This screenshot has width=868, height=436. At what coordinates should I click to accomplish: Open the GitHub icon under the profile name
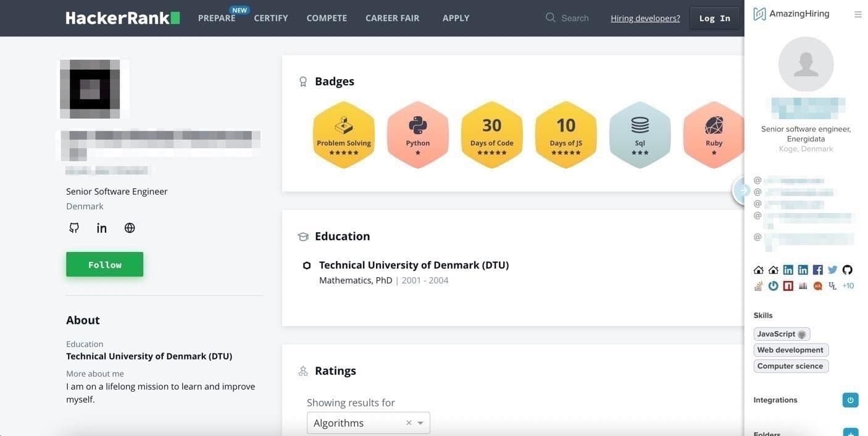click(x=74, y=228)
